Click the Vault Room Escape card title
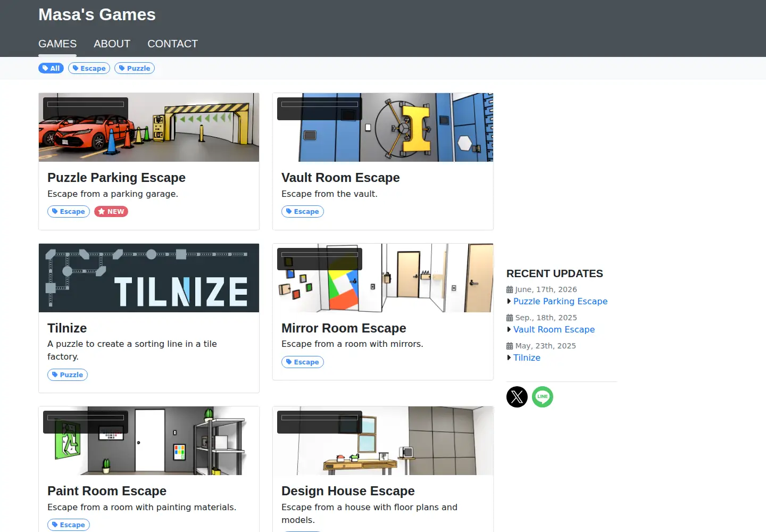 (x=340, y=178)
